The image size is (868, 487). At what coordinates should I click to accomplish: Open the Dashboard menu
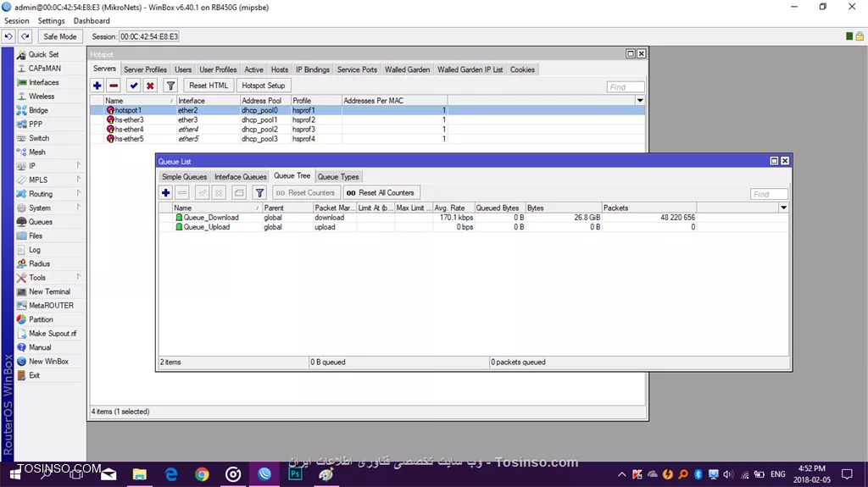[92, 20]
